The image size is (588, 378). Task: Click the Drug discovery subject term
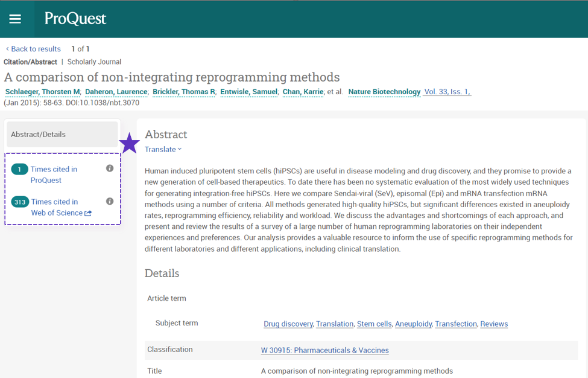tap(288, 324)
